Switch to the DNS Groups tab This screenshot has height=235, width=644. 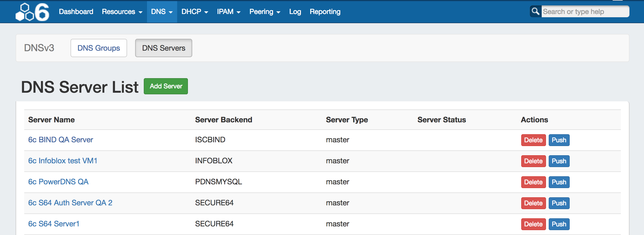pos(99,48)
